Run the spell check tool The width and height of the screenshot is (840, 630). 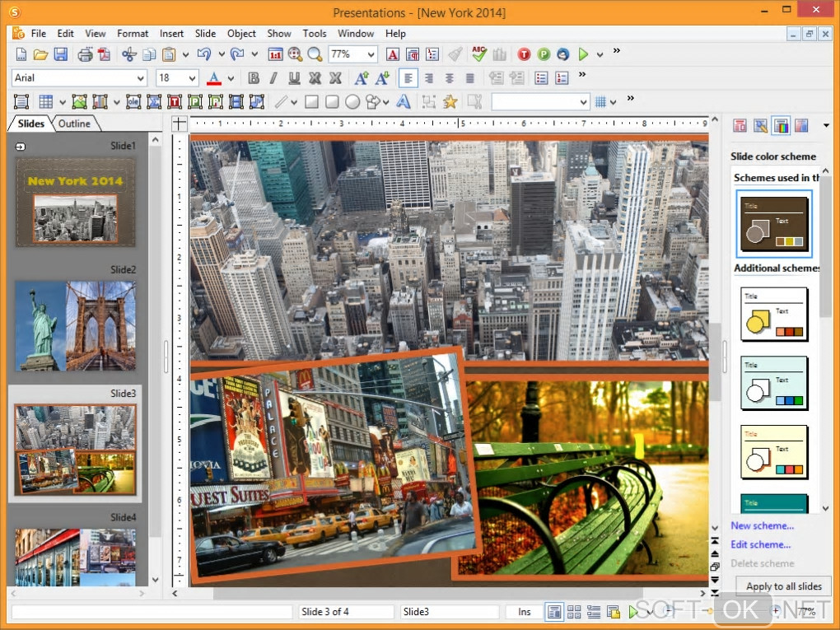pyautogui.click(x=478, y=54)
